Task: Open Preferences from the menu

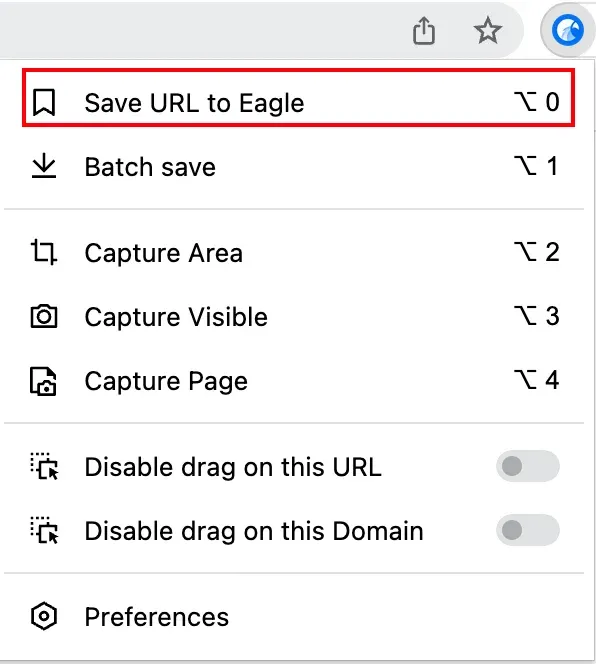Action: point(294,617)
